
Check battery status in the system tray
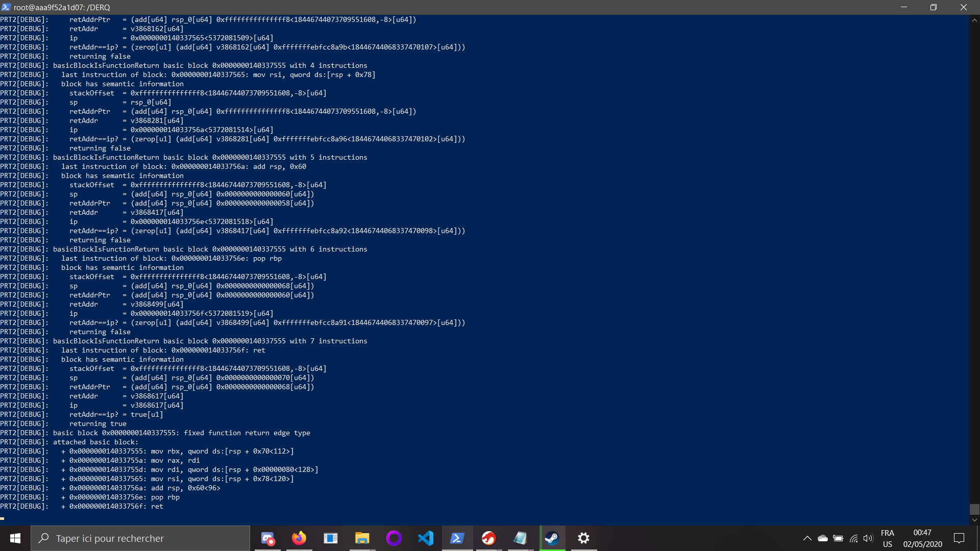pyautogui.click(x=838, y=538)
